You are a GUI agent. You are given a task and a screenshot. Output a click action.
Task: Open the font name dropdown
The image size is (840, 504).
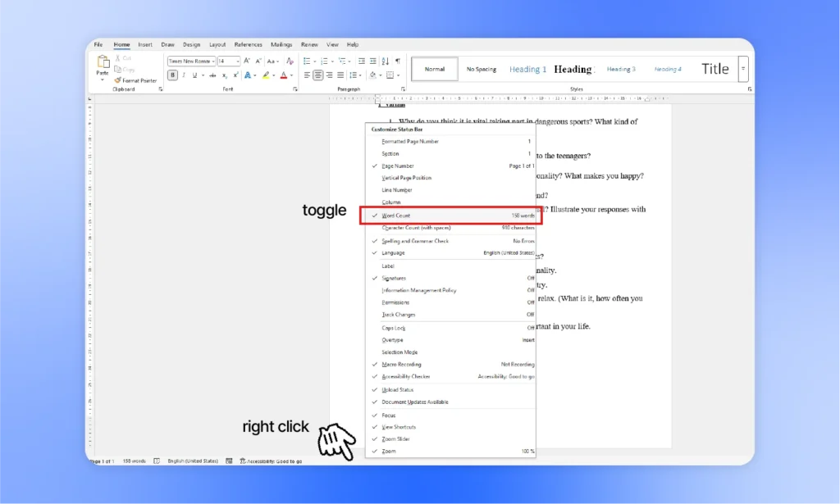[x=212, y=61]
